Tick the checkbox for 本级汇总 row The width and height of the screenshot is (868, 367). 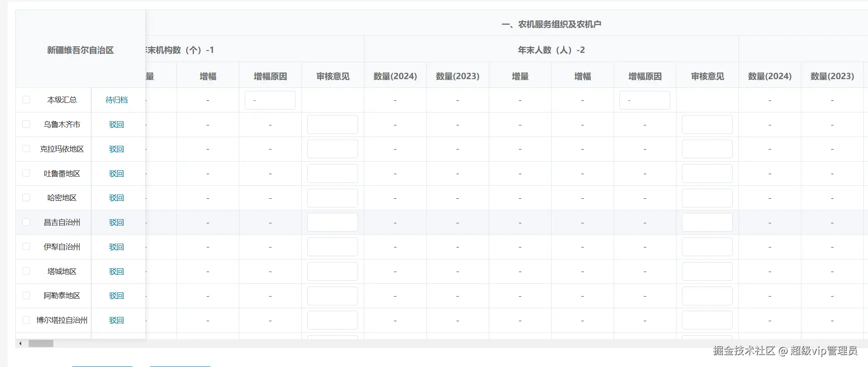(26, 100)
